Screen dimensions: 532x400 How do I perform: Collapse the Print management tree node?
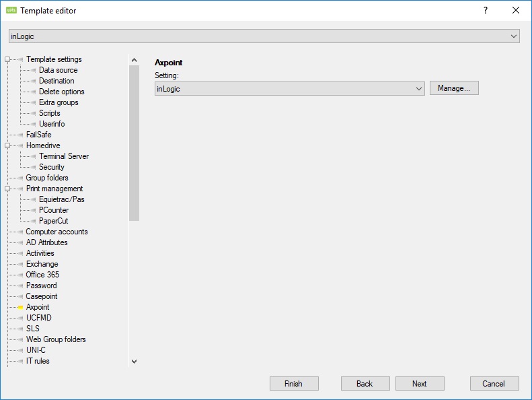(7, 189)
